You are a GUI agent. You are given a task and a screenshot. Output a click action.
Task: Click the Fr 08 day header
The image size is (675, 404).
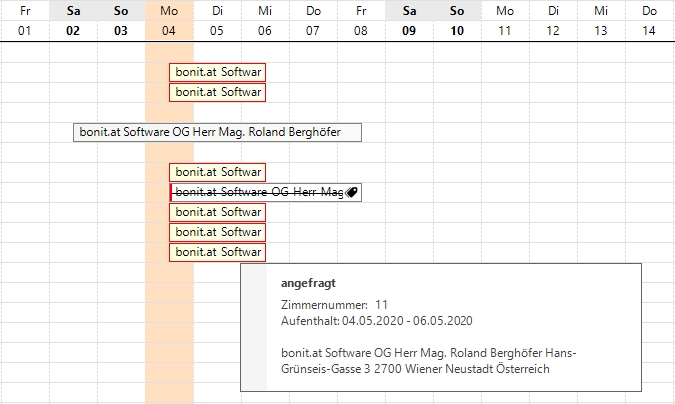pyautogui.click(x=361, y=20)
